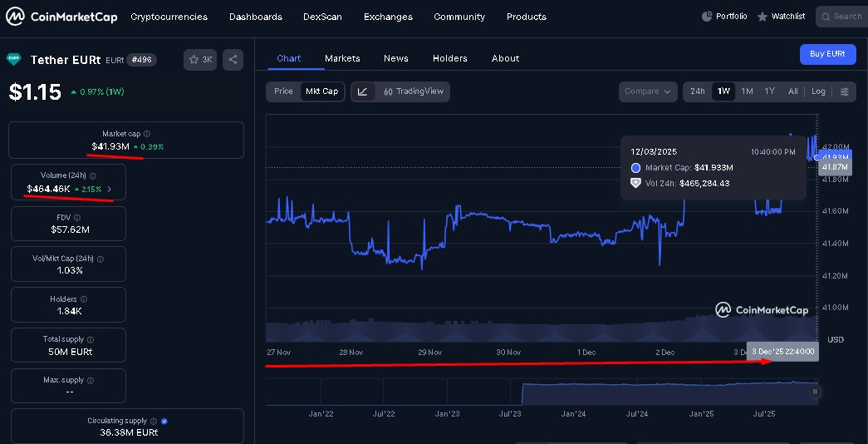868x444 pixels.
Task: Open the Community menu
Action: [459, 17]
